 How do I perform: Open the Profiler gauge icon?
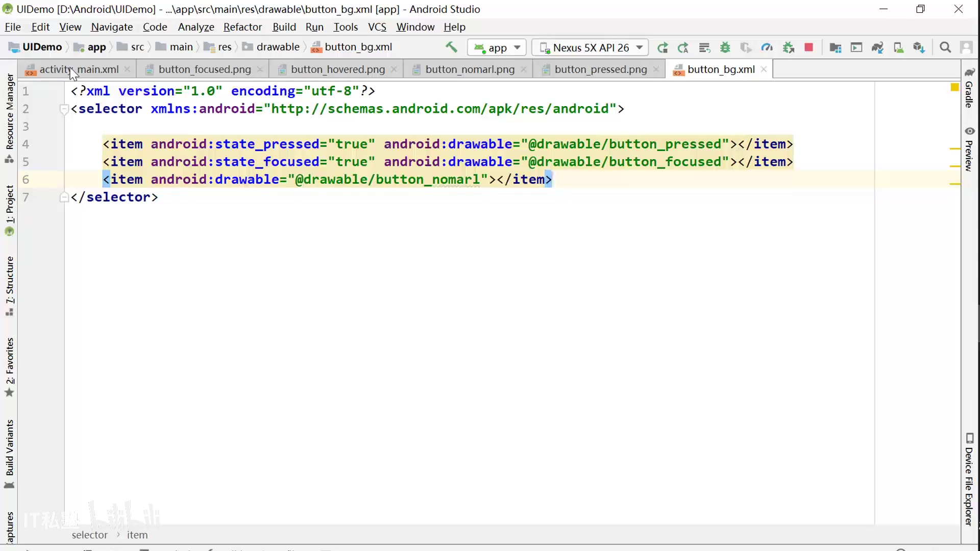pyautogui.click(x=767, y=47)
